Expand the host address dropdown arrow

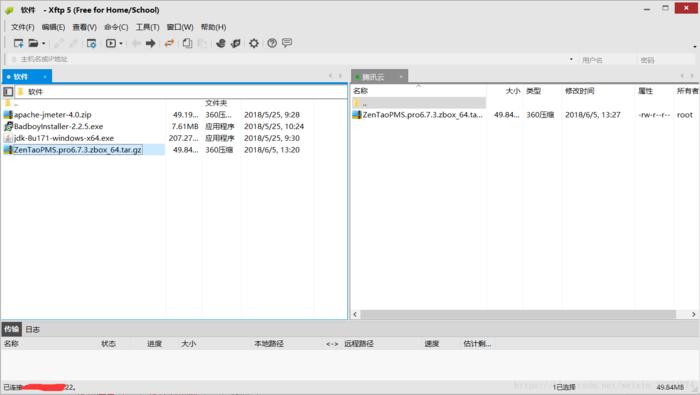pos(571,59)
